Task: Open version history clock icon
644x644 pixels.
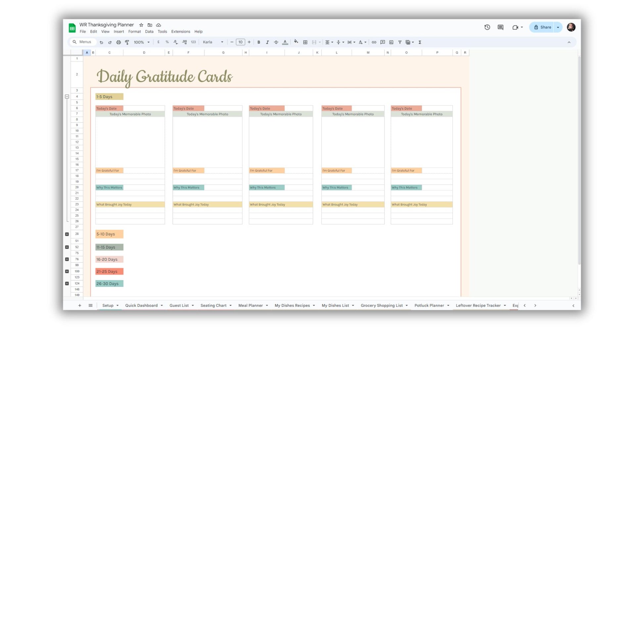Action: coord(487,27)
